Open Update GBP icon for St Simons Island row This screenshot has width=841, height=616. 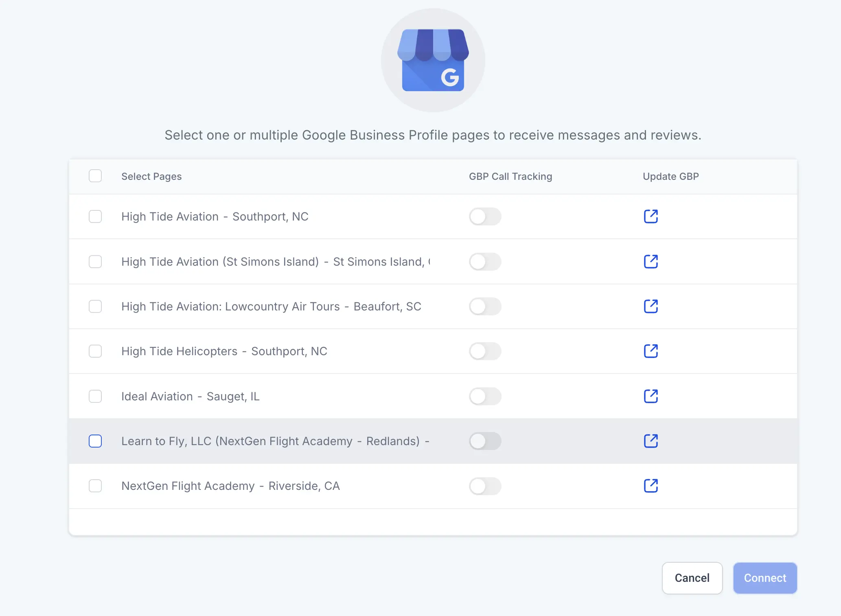(x=651, y=262)
